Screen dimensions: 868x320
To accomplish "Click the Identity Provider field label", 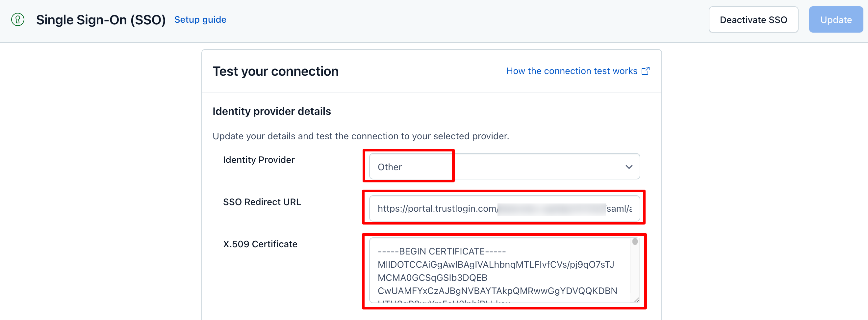I will (259, 160).
